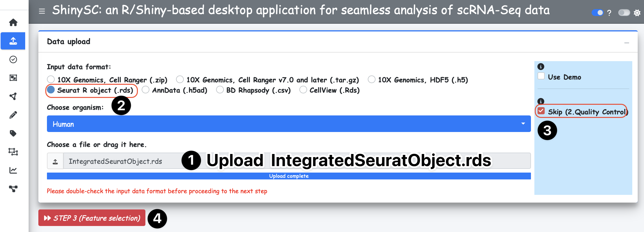
Task: Select AnnData (.h5ad) radio button
Action: [x=146, y=90]
